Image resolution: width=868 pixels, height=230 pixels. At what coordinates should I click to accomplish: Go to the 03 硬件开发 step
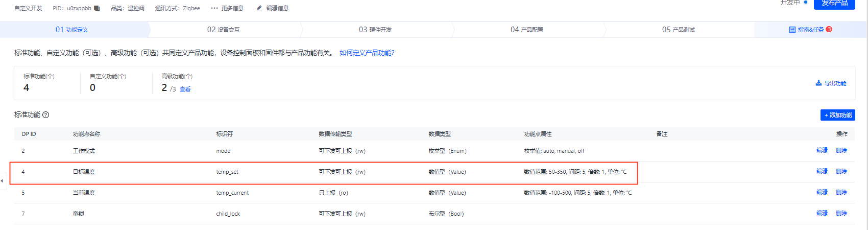375,30
